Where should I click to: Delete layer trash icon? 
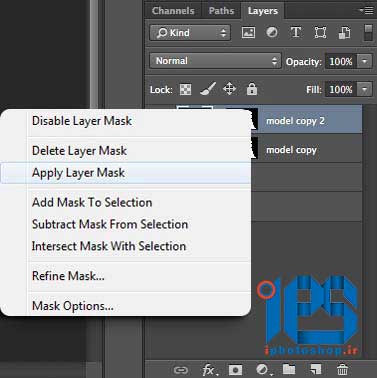coord(342,369)
